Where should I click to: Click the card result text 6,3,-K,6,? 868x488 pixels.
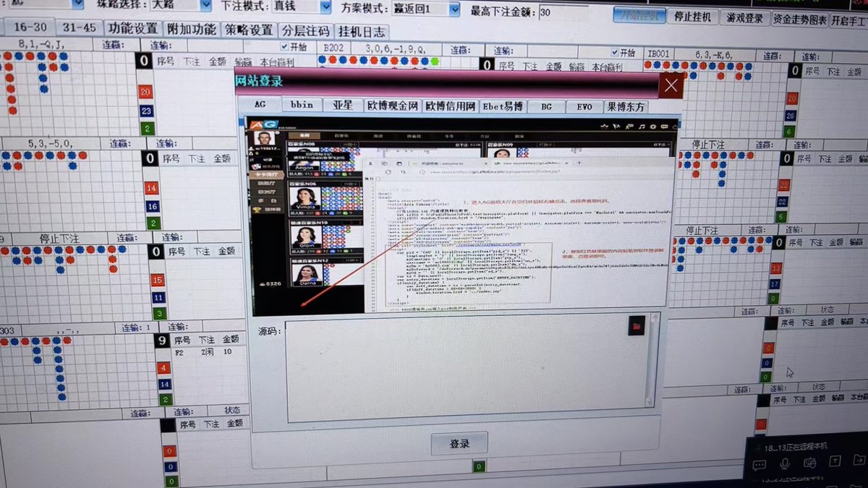pos(714,54)
